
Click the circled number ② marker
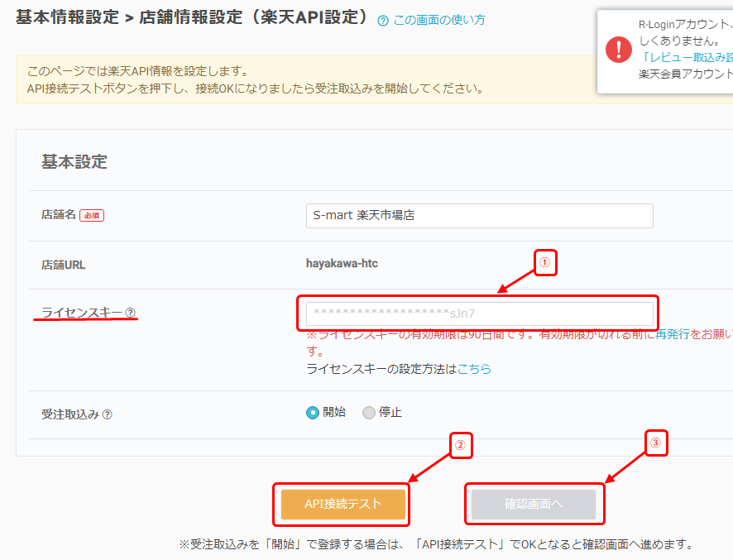point(461,444)
